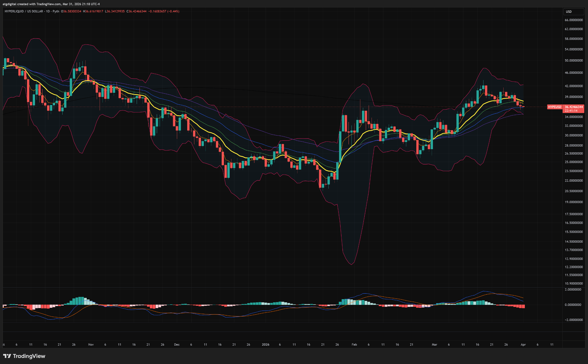Click the TradingView logo icon
588x364 pixels.
(7, 356)
